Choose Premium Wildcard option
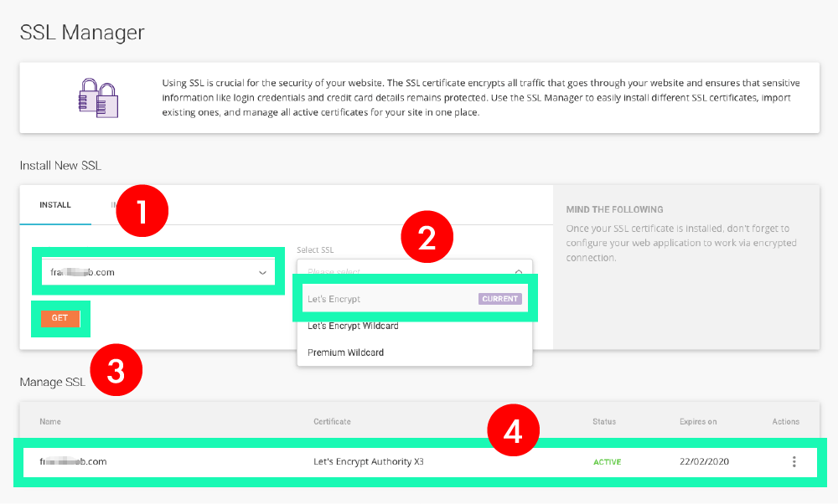 point(415,352)
